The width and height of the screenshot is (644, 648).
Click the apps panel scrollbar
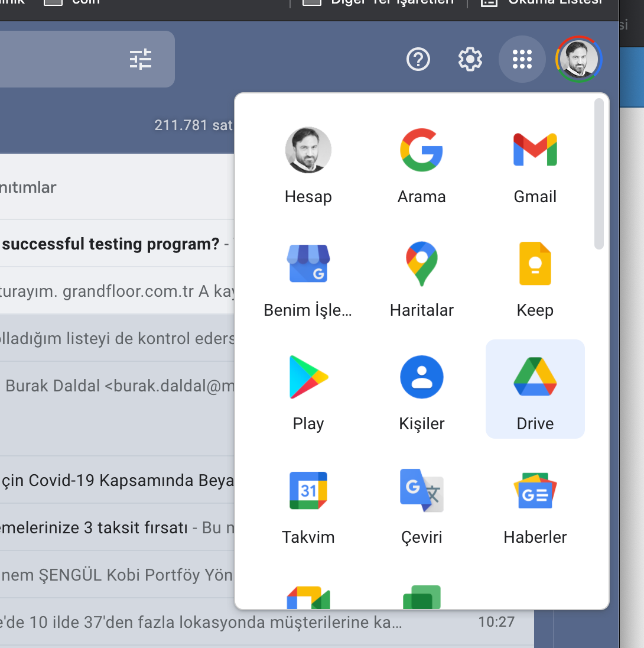pos(599,174)
